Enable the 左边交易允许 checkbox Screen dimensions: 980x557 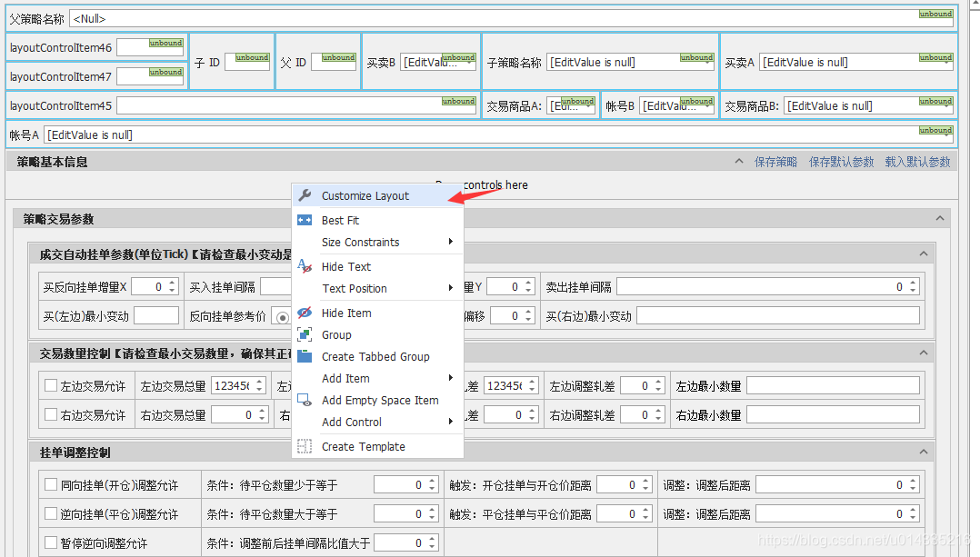(51, 385)
